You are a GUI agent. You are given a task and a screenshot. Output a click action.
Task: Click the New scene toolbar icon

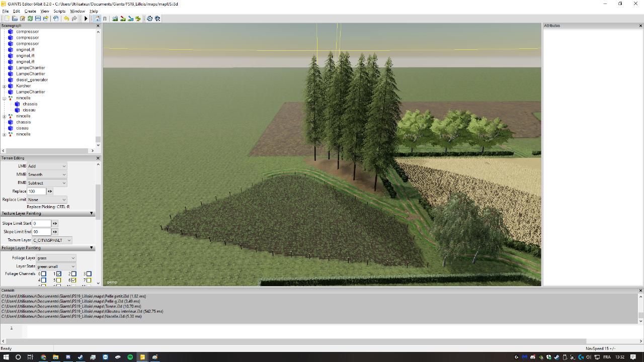click(7, 19)
